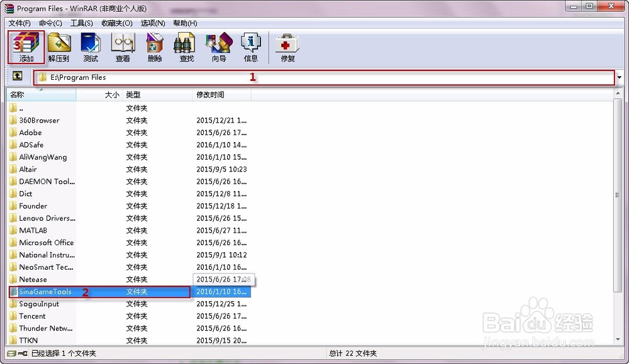Select the Lenovo Drivers... folder row
Image resolution: width=629 pixels, height=364 pixels.
128,218
